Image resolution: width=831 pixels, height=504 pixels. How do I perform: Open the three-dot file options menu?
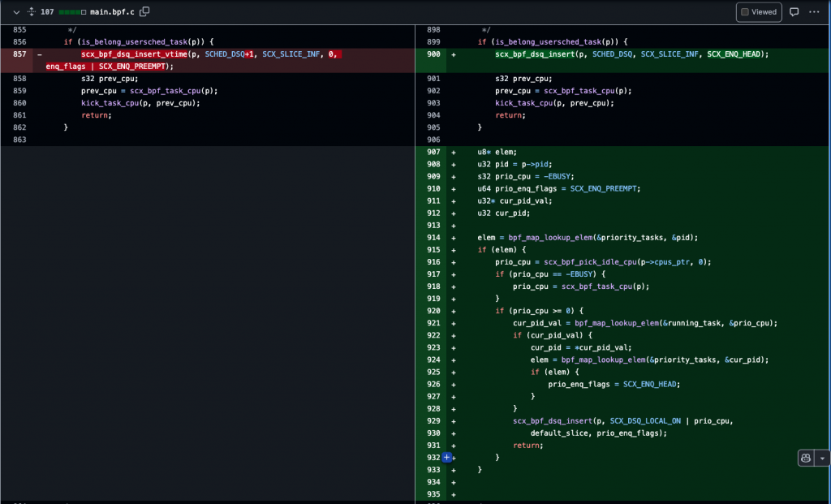pyautogui.click(x=814, y=12)
